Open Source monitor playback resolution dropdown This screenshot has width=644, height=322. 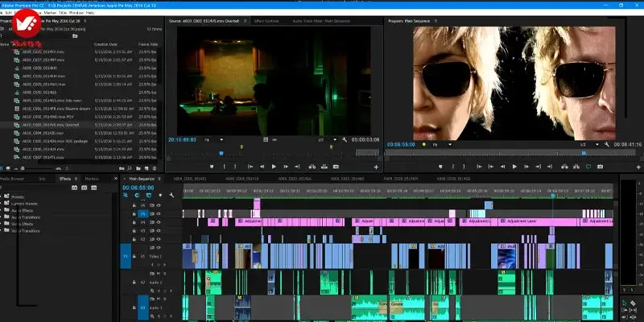[x=328, y=139]
